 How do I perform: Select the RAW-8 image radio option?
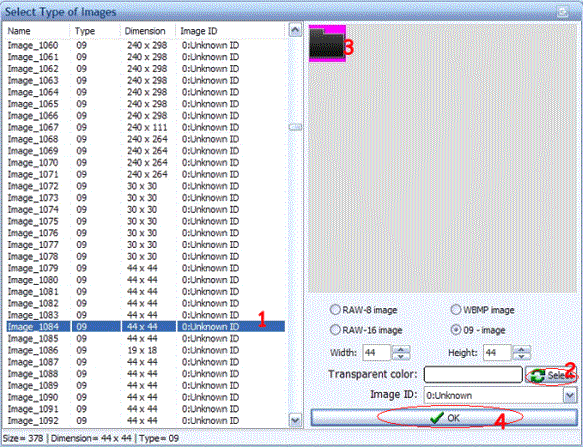pyautogui.click(x=335, y=309)
